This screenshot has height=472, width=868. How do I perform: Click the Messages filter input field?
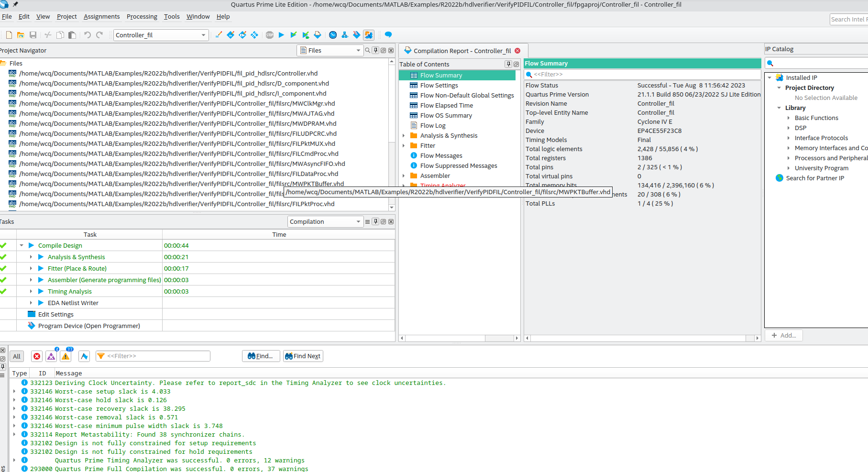click(153, 356)
